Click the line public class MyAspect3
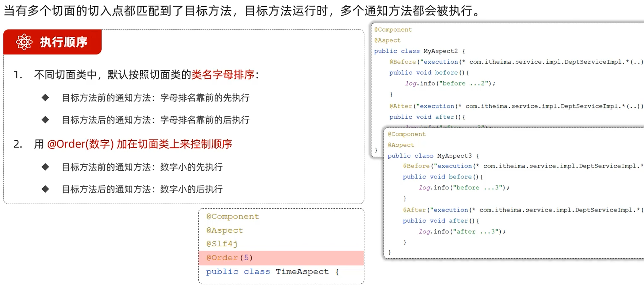 433,156
